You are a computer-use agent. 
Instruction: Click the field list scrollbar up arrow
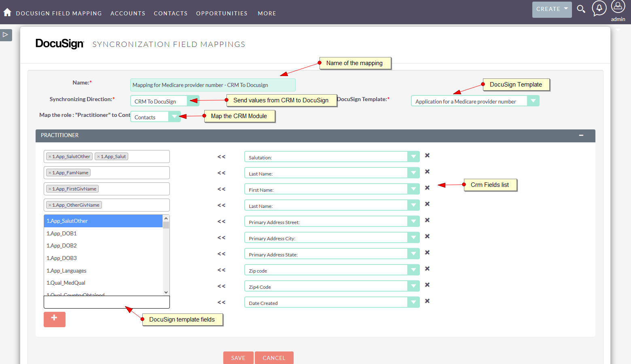coord(166,218)
